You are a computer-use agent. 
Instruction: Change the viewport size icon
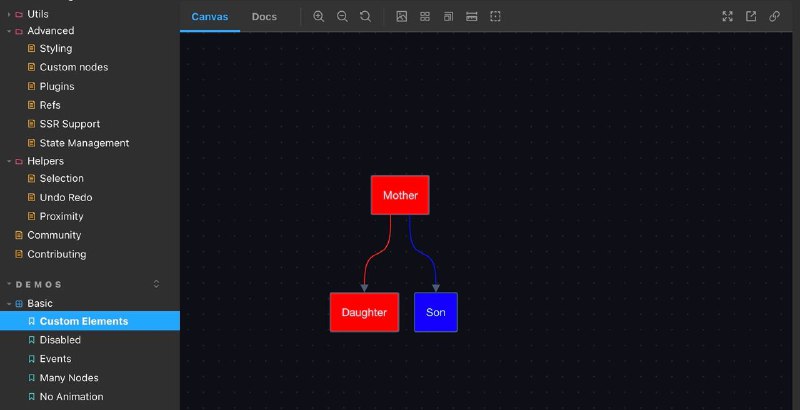tap(448, 16)
